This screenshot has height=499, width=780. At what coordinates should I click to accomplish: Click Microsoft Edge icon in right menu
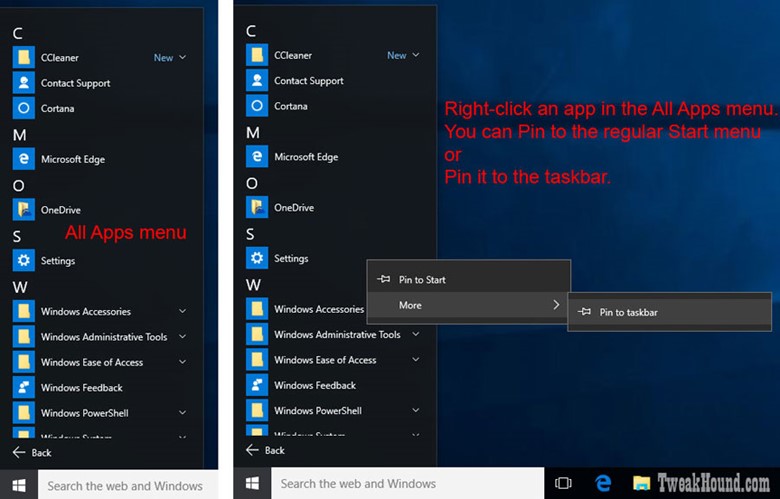click(x=257, y=156)
